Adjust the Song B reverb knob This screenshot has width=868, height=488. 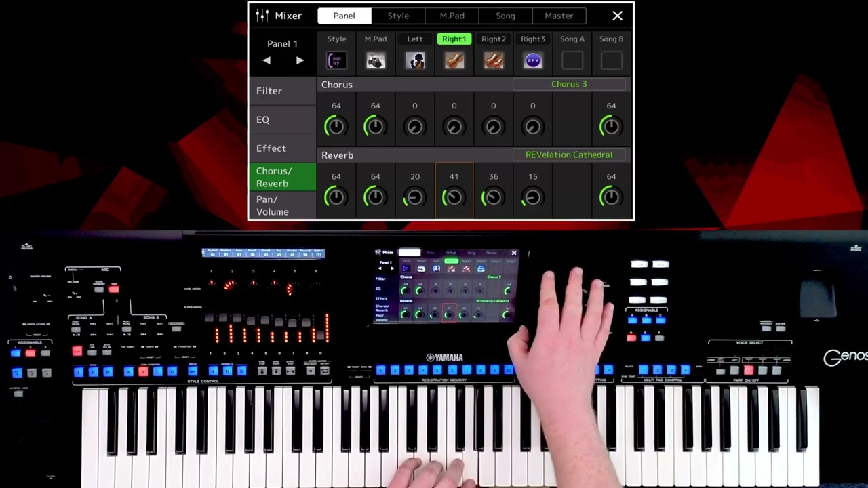pos(612,197)
